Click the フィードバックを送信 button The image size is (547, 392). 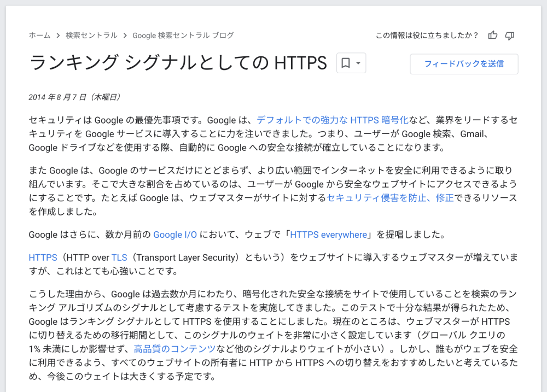[464, 64]
